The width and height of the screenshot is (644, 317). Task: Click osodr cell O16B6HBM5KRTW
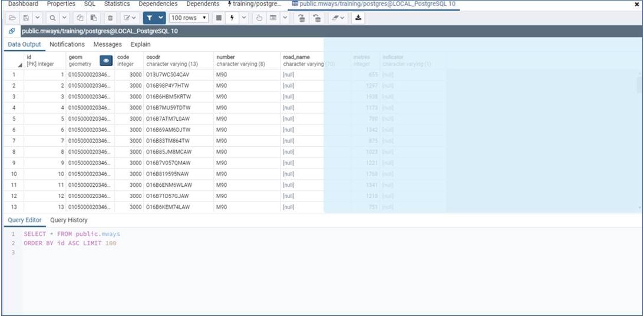coord(179,97)
